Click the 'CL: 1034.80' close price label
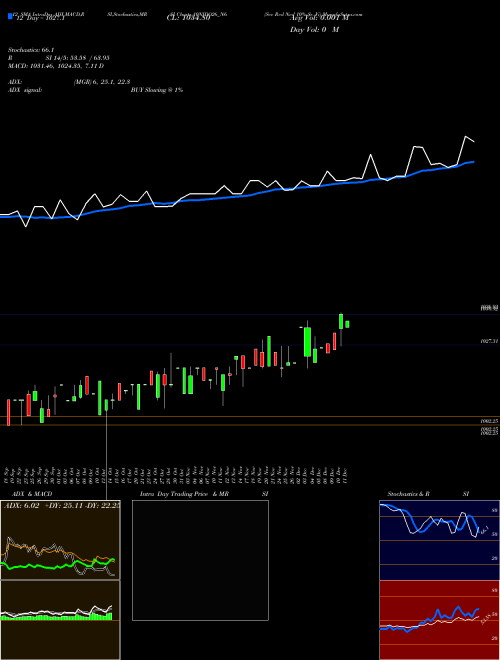500x660 pixels. point(189,18)
